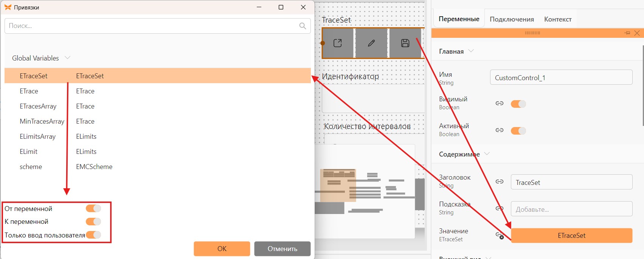Click the unlink icon next to Значение

(x=500, y=235)
